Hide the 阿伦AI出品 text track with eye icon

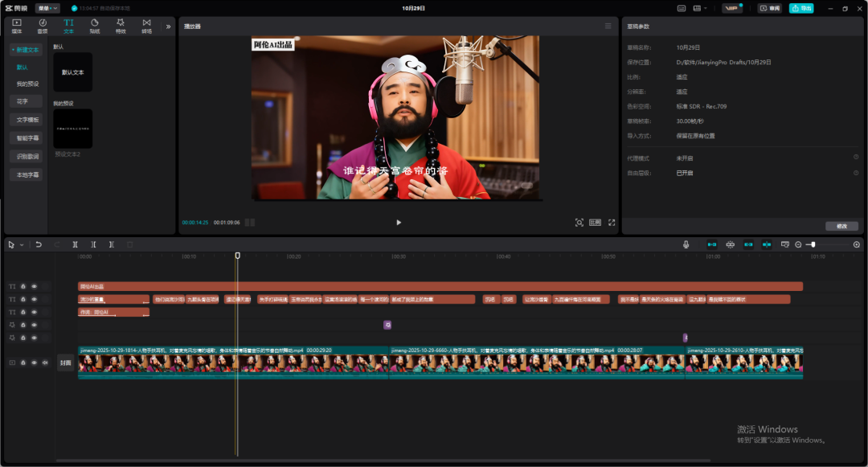click(34, 286)
